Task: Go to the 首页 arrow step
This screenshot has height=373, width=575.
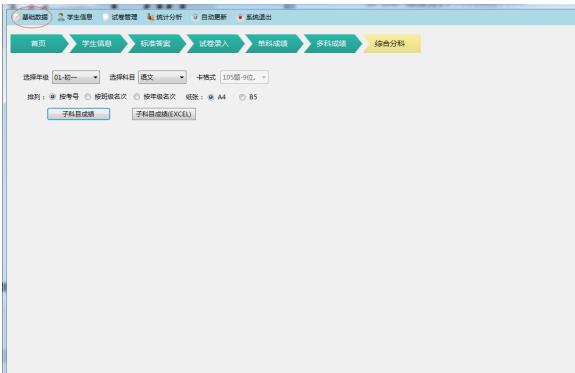Action: (39, 44)
